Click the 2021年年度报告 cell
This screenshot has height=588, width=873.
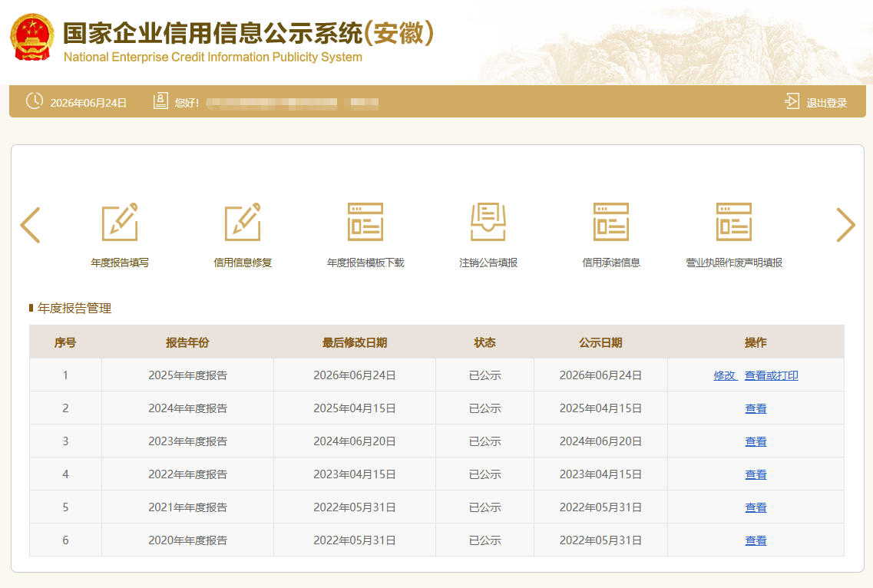click(x=187, y=507)
